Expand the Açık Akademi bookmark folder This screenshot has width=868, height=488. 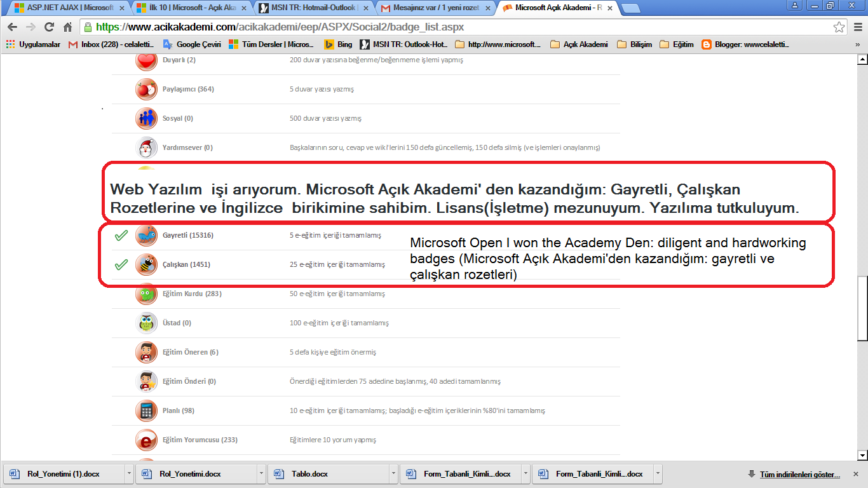(579, 44)
